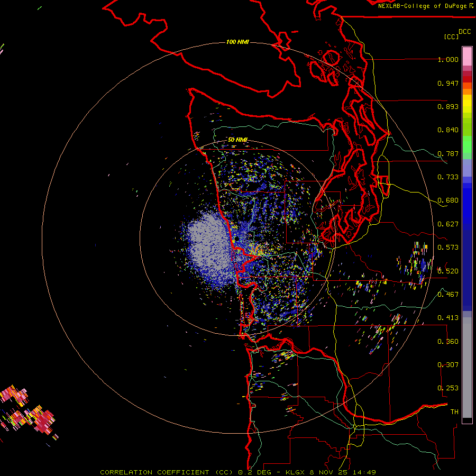Select the 0.787 scale value
The height and width of the screenshot is (476, 476).
(x=448, y=153)
